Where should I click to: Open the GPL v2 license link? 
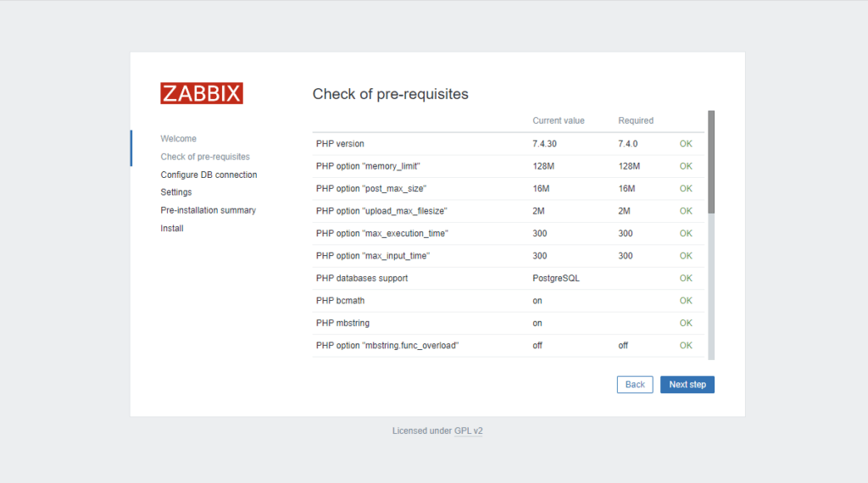[x=468, y=431]
